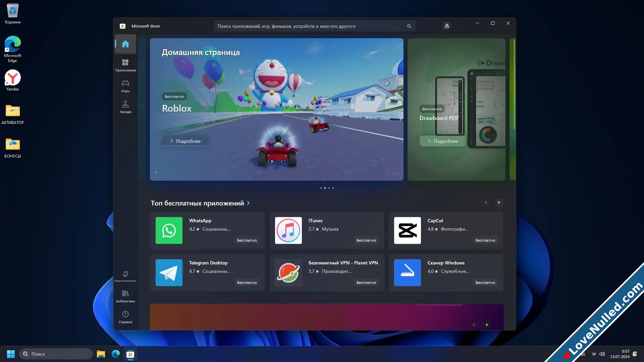Open the Yandex desktop shortcut
This screenshot has height=362, width=644.
click(12, 80)
